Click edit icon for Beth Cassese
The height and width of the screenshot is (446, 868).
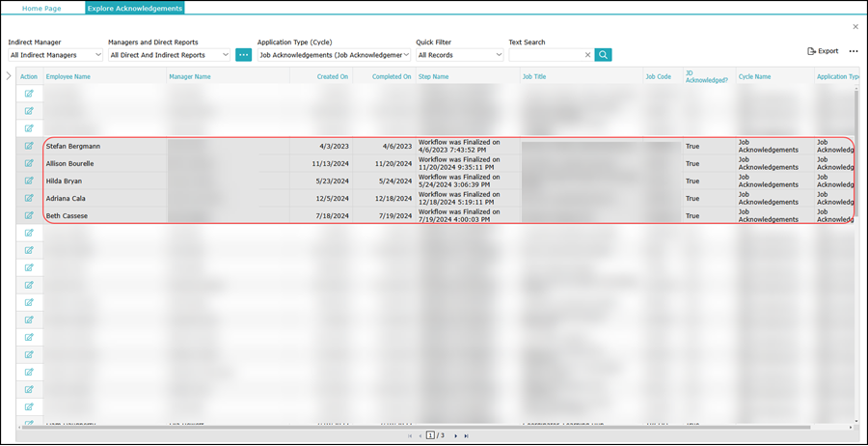[29, 215]
